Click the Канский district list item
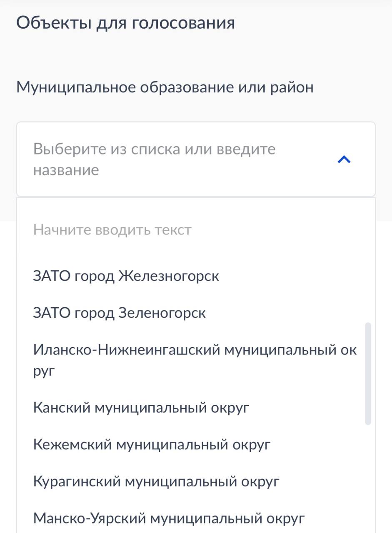 141,407
